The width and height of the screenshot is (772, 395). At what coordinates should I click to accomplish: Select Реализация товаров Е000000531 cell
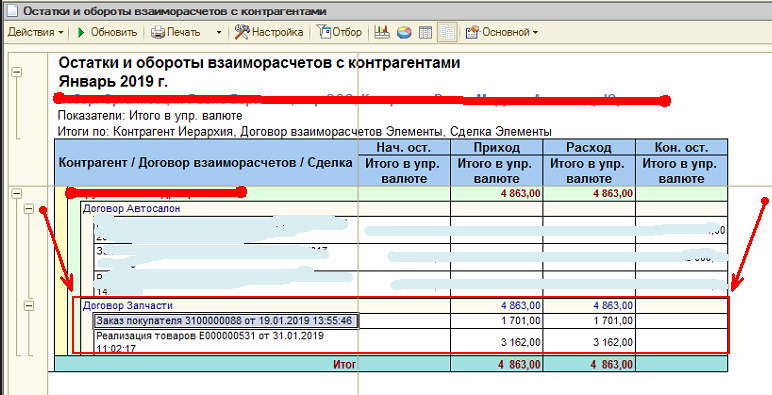(x=225, y=341)
